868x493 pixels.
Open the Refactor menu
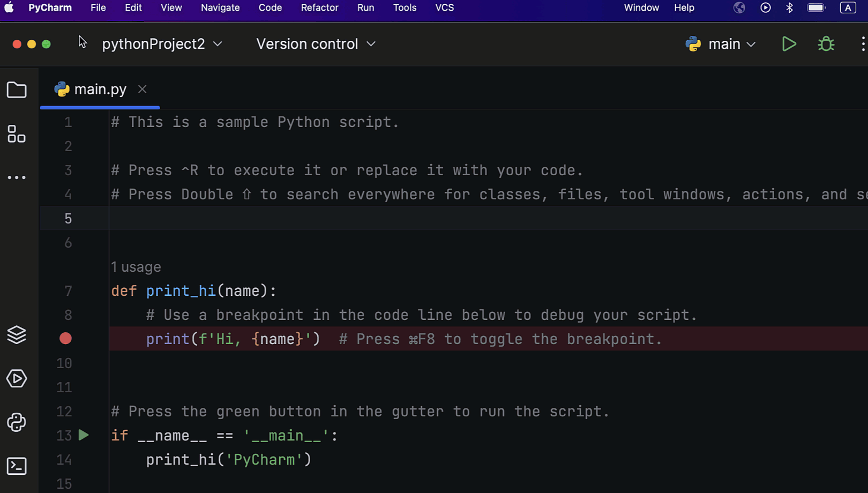click(x=319, y=8)
